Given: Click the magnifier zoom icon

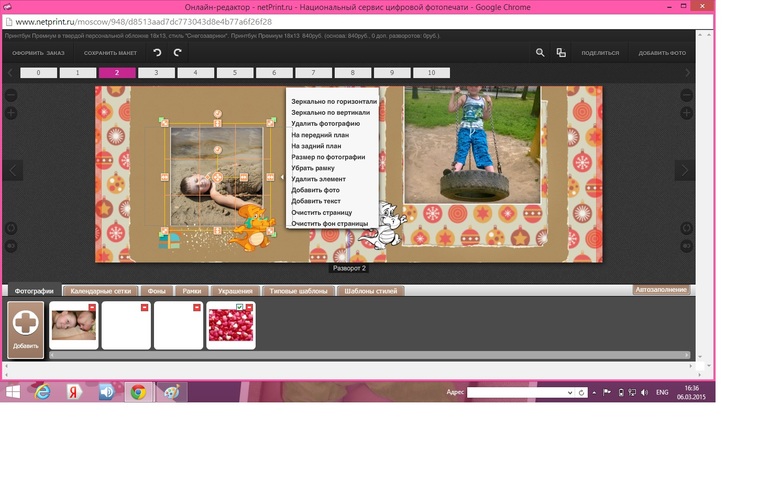Looking at the screenshot, I should [x=540, y=52].
